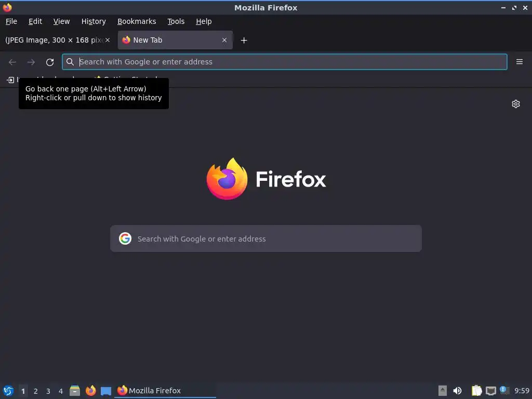This screenshot has height=399, width=532.
Task: Switch to the JPEG Image tab
Action: click(x=54, y=40)
